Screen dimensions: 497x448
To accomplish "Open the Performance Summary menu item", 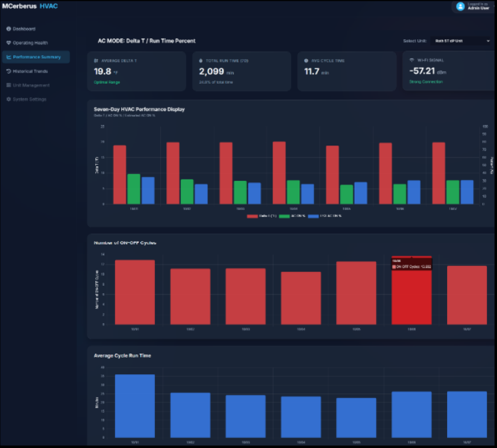I will (x=36, y=57).
